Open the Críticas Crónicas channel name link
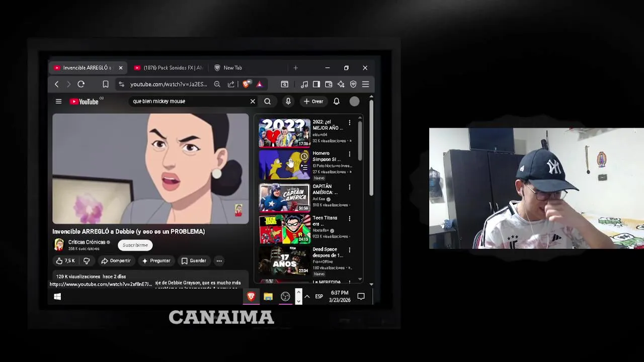644x362 pixels. coord(87,242)
